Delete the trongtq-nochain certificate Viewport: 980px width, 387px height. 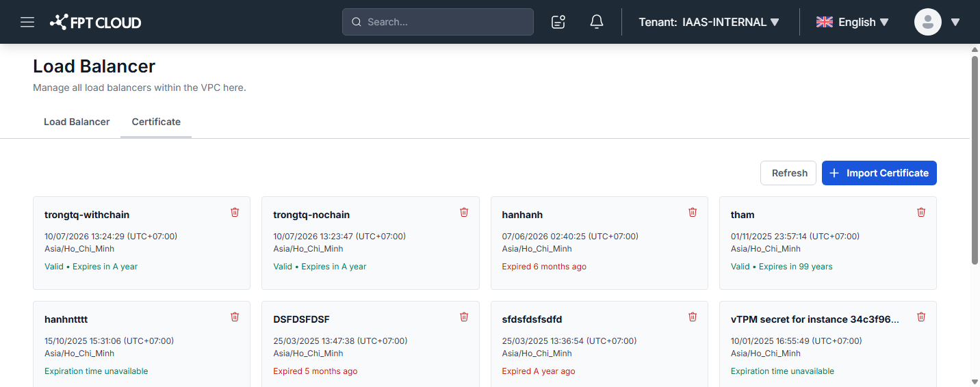[464, 212]
